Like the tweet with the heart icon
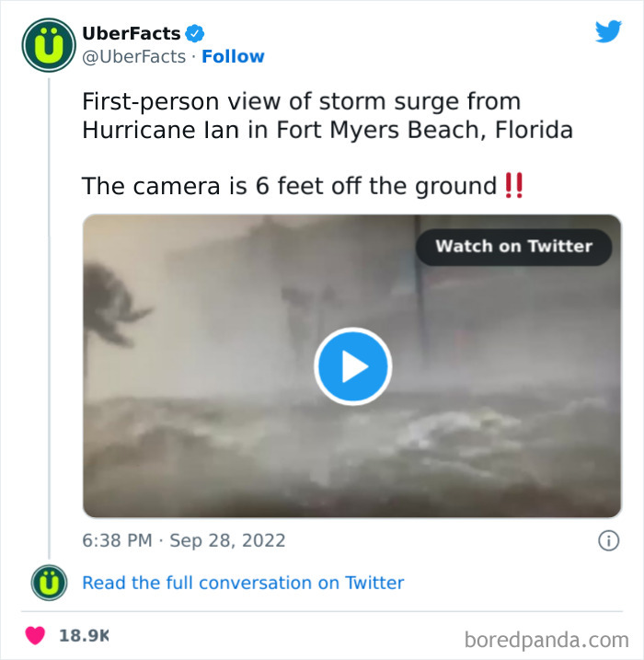Screen dimensions: 644x660 click(x=35, y=635)
